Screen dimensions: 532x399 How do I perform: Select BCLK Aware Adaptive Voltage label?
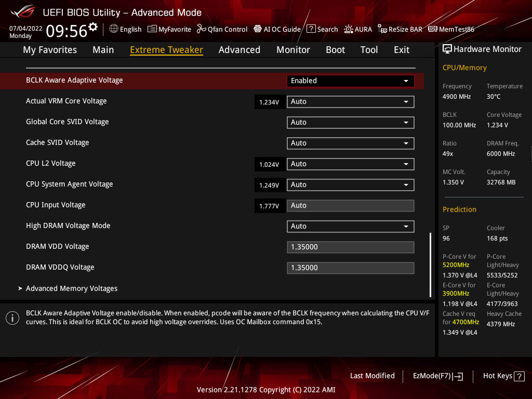[x=74, y=81]
